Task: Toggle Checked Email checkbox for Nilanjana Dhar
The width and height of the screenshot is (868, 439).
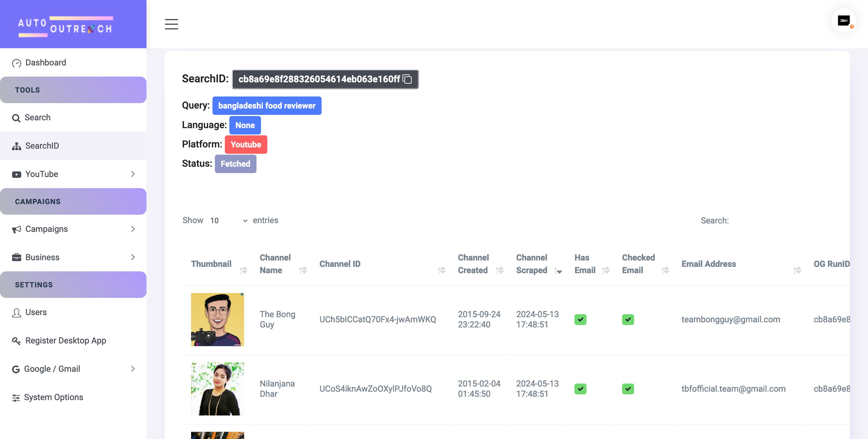Action: click(628, 389)
